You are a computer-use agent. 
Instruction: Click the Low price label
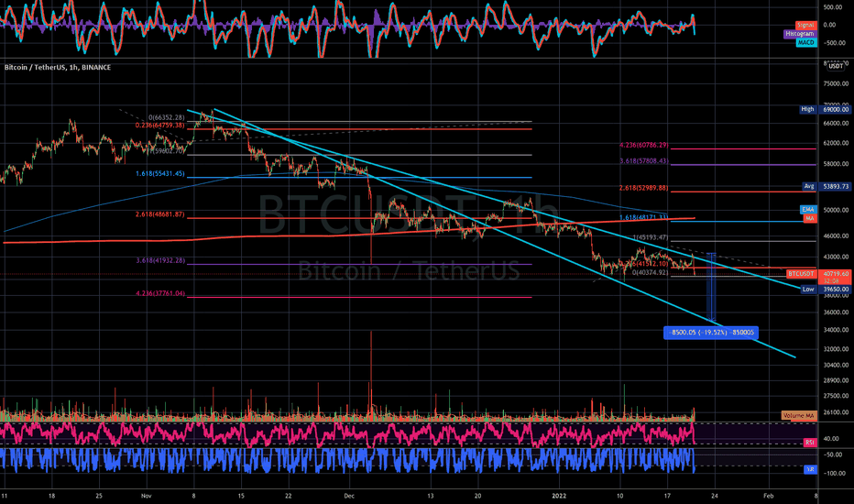pyautogui.click(x=808, y=290)
